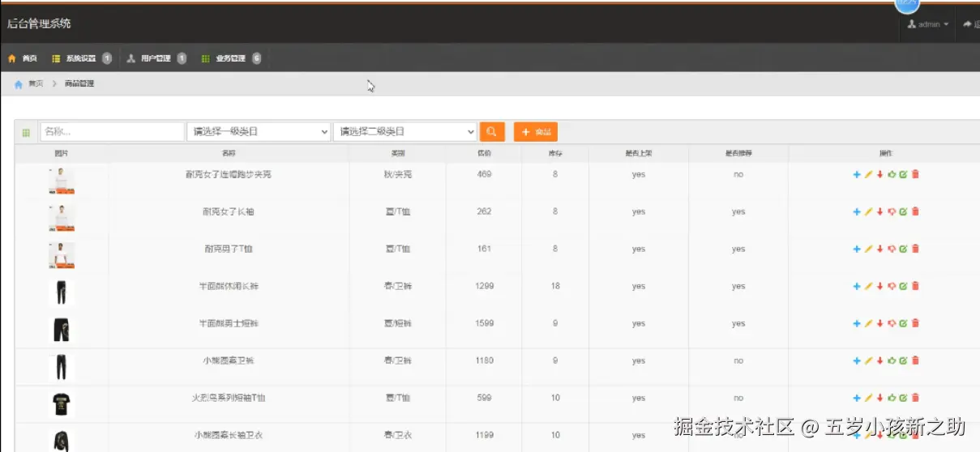
Task: Click the 是否上架 column header
Action: tap(639, 153)
